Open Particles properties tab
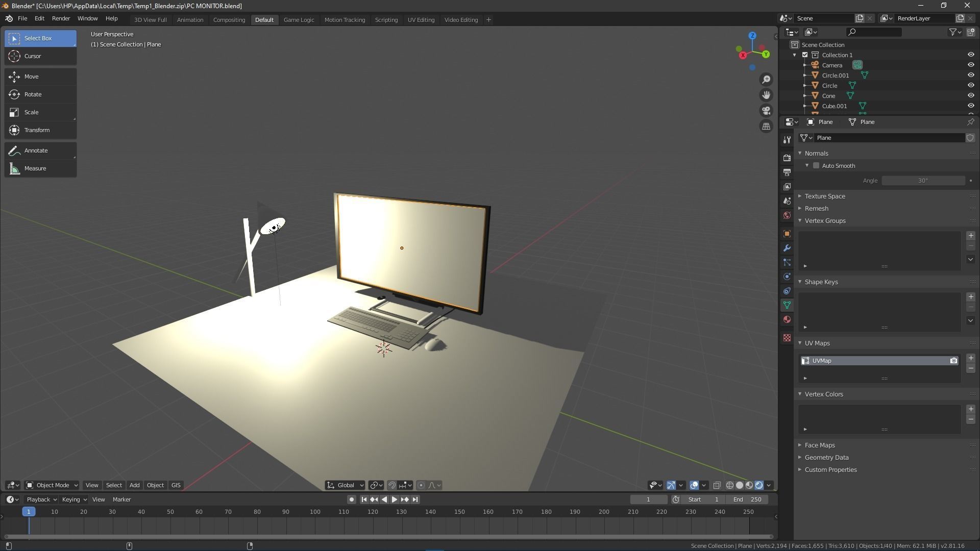The width and height of the screenshot is (980, 551). [787, 262]
